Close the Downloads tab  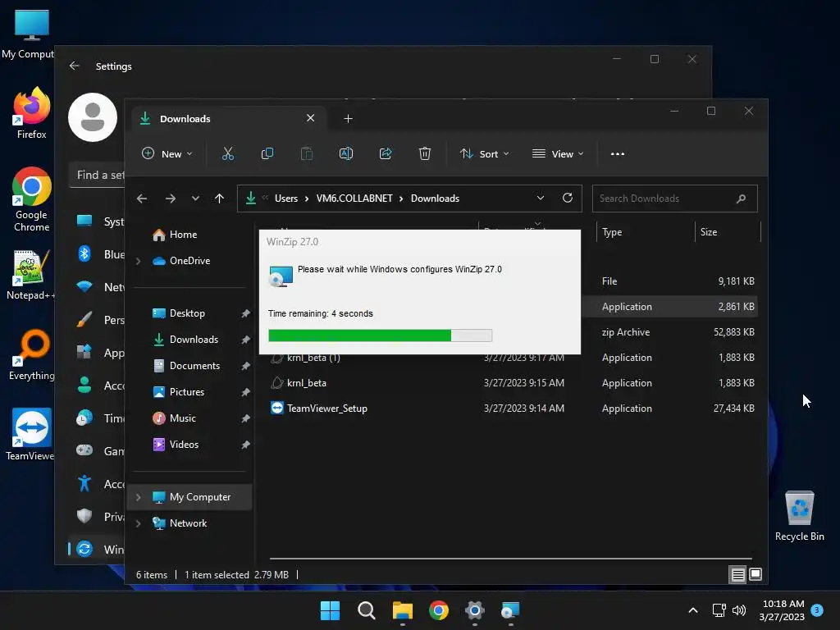coord(311,118)
